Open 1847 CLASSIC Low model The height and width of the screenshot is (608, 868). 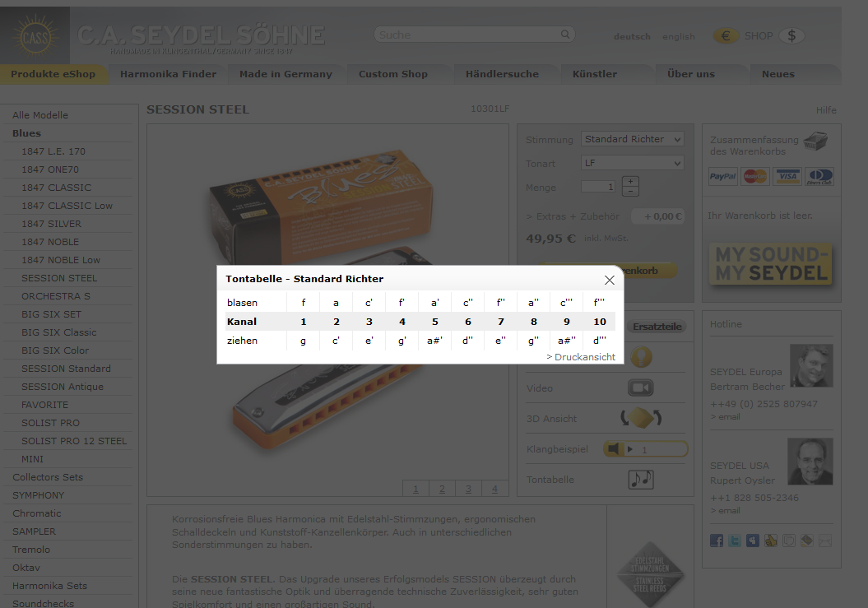tap(67, 206)
